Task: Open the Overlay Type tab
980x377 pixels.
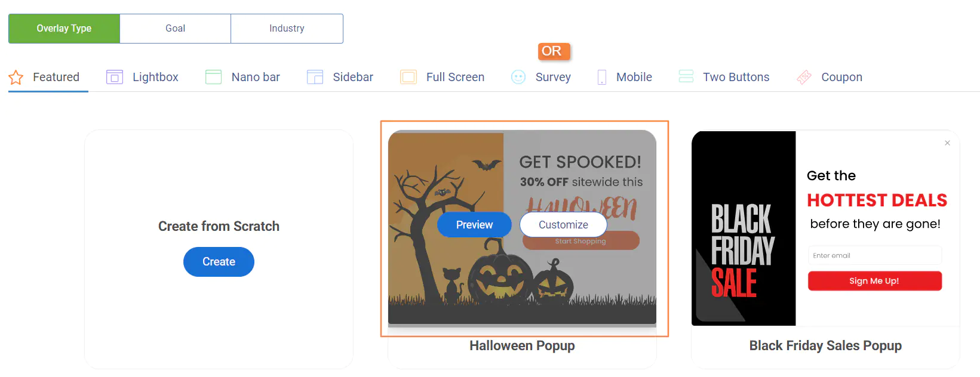Action: pos(64,28)
